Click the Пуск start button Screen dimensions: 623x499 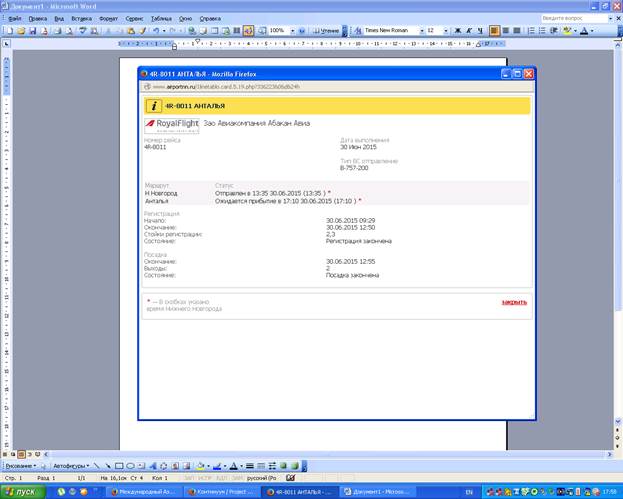(22, 492)
